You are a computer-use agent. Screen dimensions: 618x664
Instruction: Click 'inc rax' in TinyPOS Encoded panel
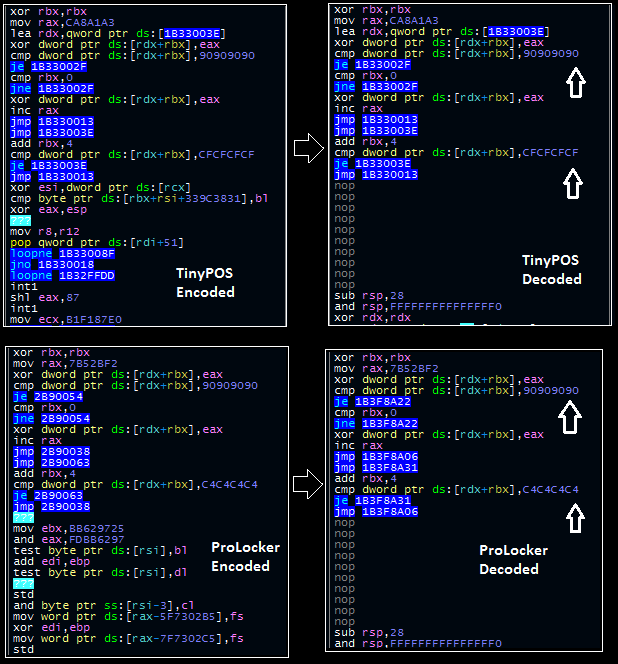click(x=34, y=111)
